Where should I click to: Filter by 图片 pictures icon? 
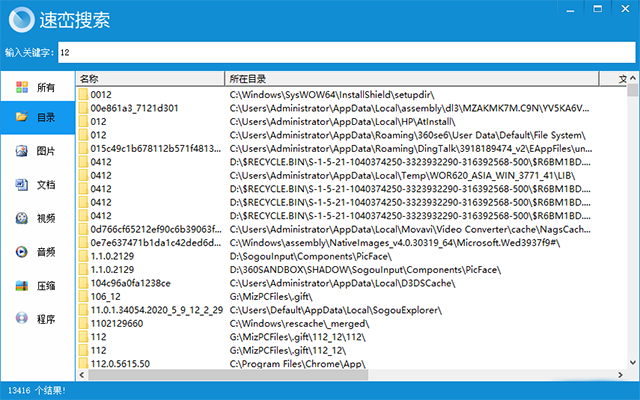pyautogui.click(x=22, y=151)
